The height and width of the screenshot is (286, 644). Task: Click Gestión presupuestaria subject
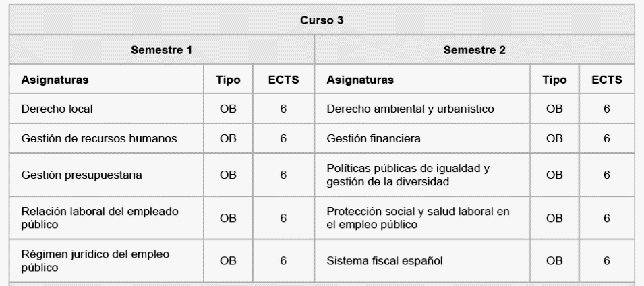point(82,175)
